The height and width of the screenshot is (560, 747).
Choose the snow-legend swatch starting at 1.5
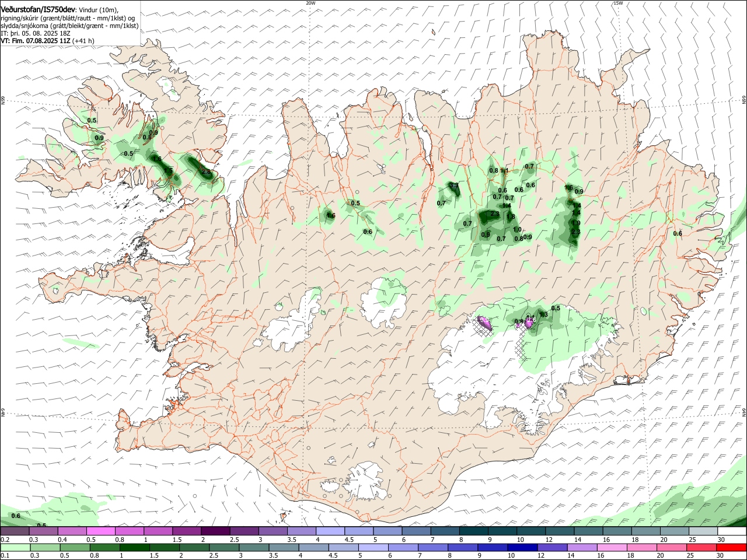[x=187, y=531]
